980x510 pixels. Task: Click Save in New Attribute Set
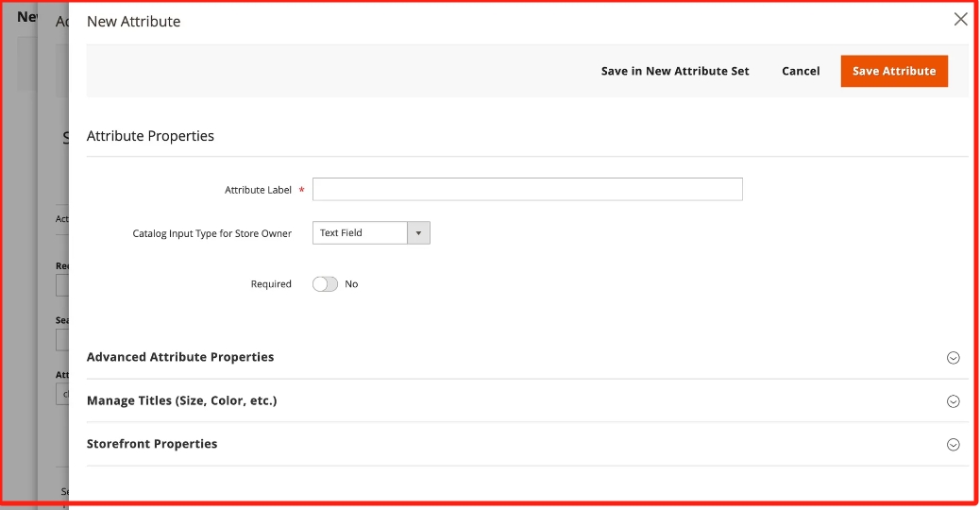pyautogui.click(x=674, y=71)
